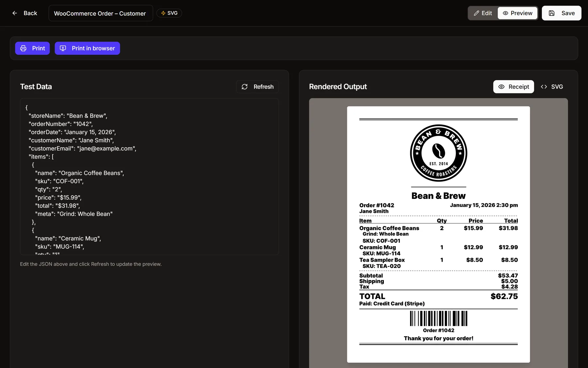Switch to Edit mode
This screenshot has width=588, height=368.
pos(483,13)
